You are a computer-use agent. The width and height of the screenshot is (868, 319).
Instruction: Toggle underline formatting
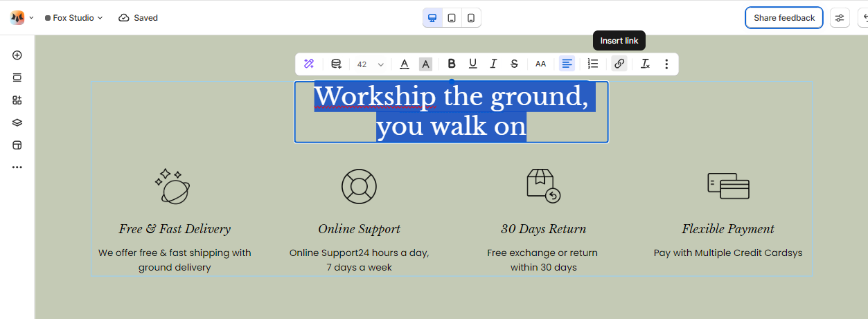click(x=472, y=64)
